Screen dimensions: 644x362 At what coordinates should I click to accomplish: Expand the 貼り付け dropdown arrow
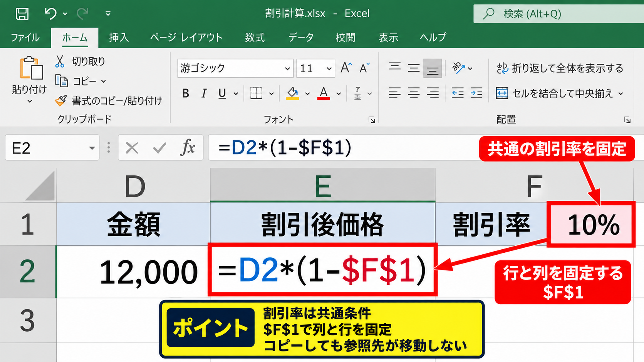[x=30, y=102]
